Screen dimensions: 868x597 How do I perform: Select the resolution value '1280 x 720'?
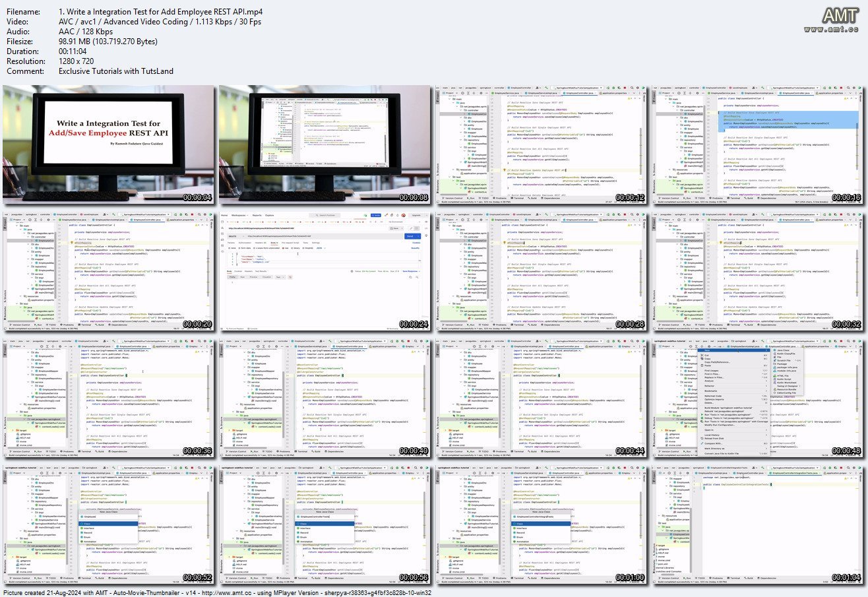pos(77,61)
